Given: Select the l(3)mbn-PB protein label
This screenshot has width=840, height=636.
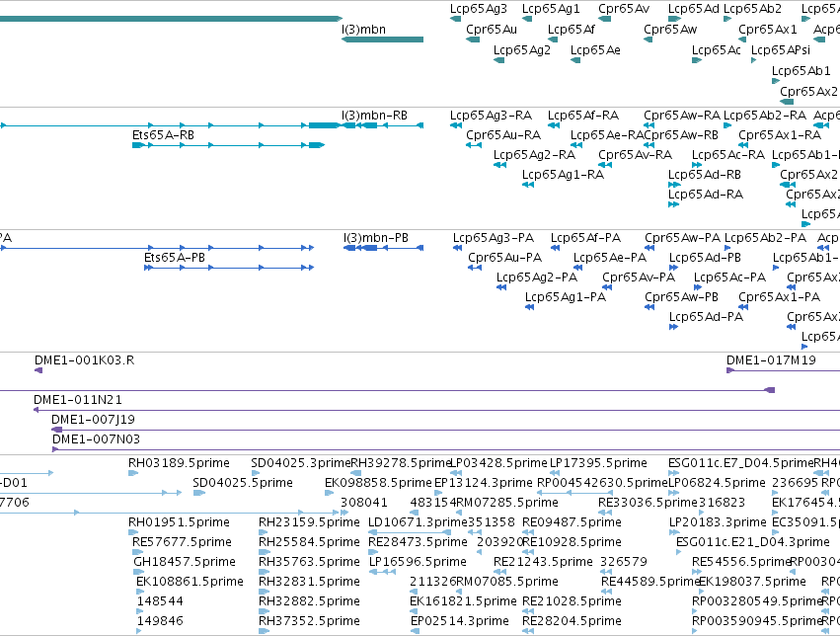Looking at the screenshot, I should [x=376, y=238].
